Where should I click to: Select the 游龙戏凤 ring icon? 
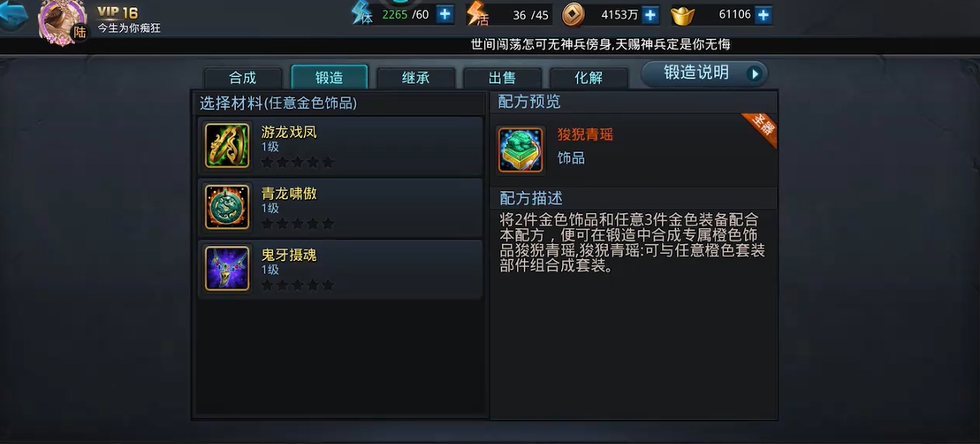point(227,146)
